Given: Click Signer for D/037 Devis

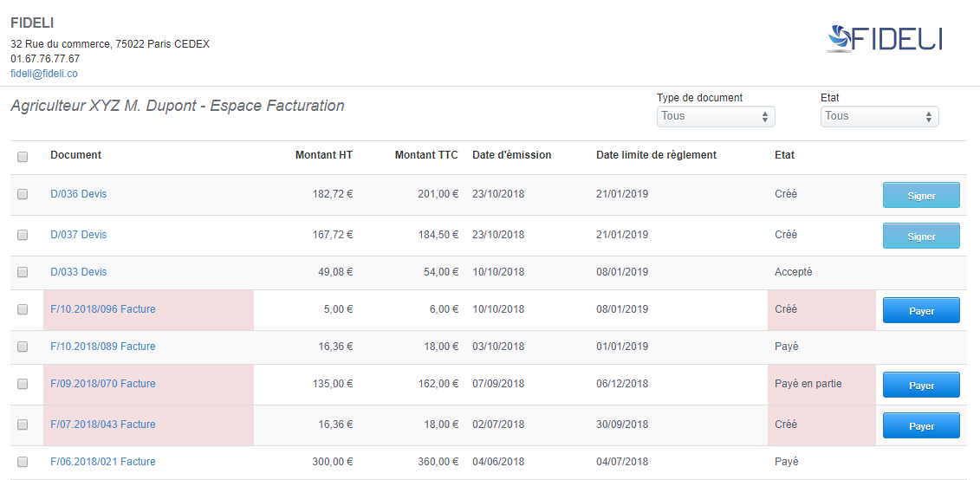Looking at the screenshot, I should [921, 237].
